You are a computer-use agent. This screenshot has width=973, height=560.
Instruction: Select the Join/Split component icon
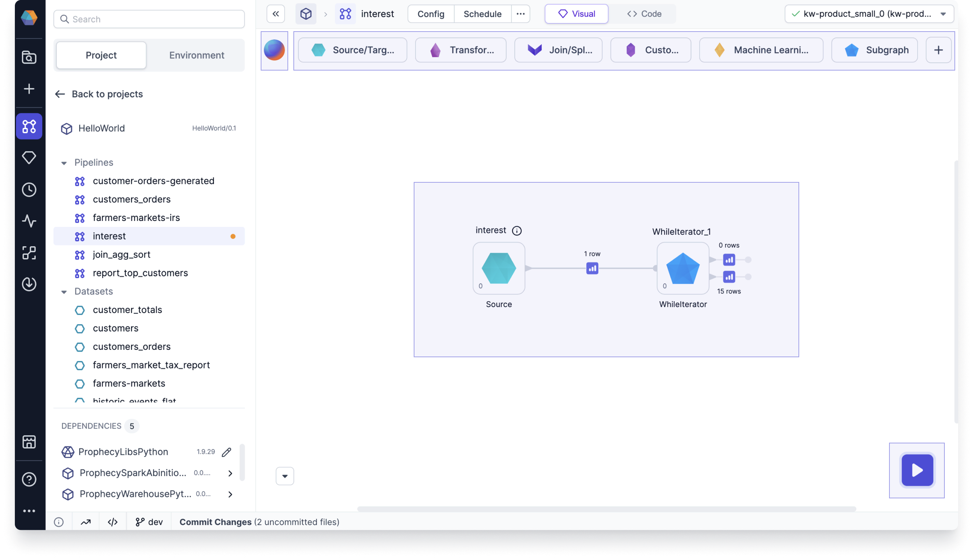(534, 49)
